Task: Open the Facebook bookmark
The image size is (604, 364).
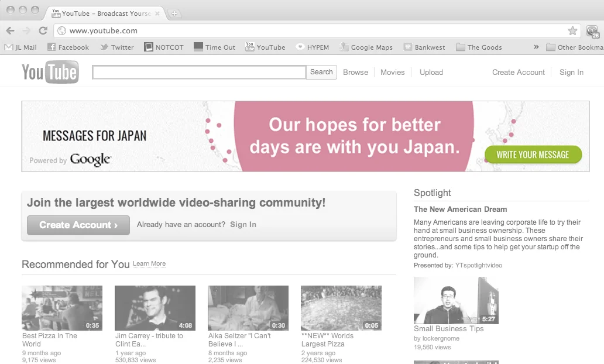Action: [68, 47]
